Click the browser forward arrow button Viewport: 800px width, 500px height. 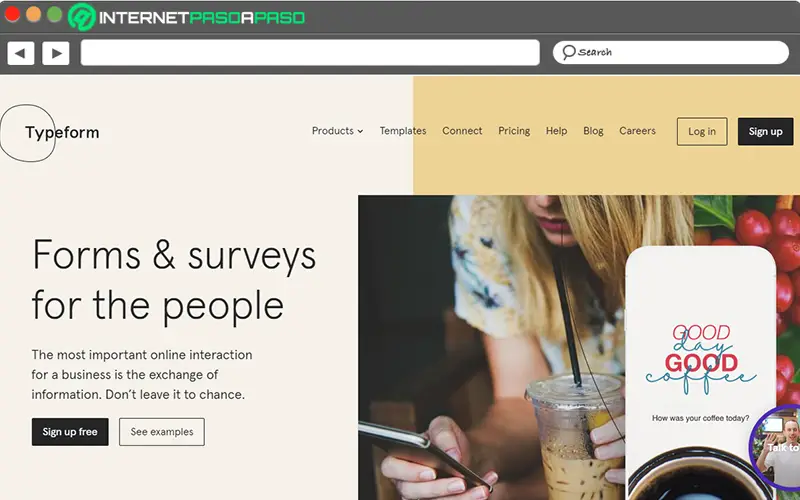(x=56, y=53)
